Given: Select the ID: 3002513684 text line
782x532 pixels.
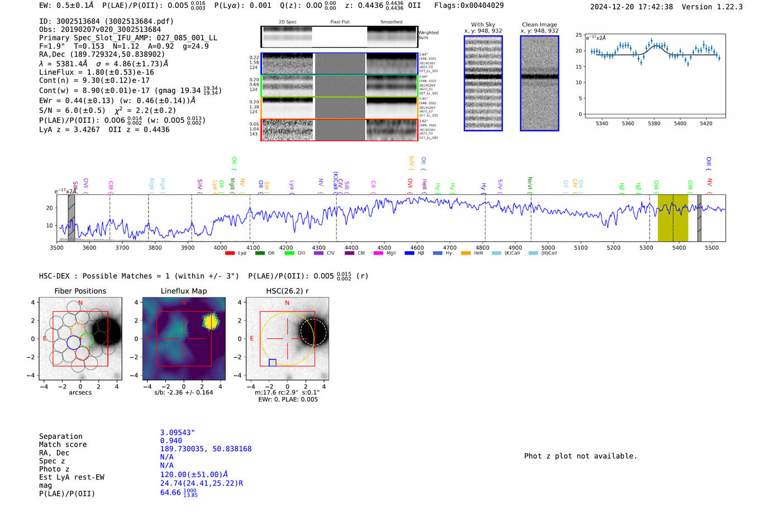Looking at the screenshot, I should pos(106,21).
